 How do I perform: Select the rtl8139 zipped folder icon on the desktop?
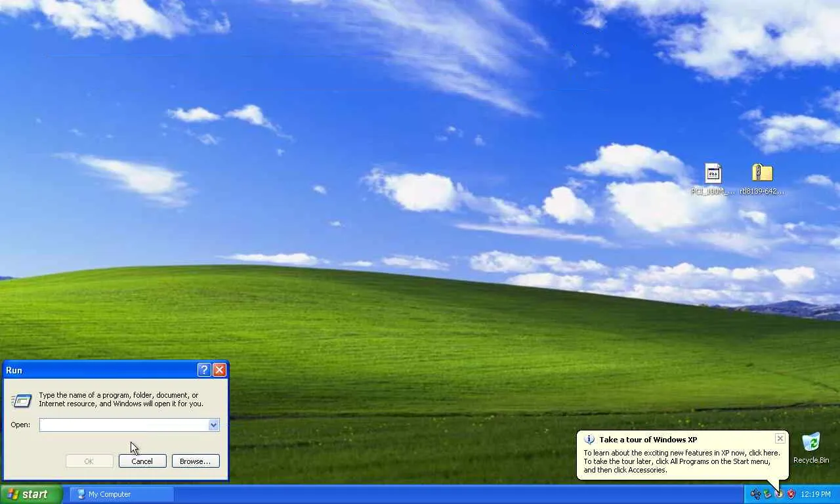coord(762,173)
